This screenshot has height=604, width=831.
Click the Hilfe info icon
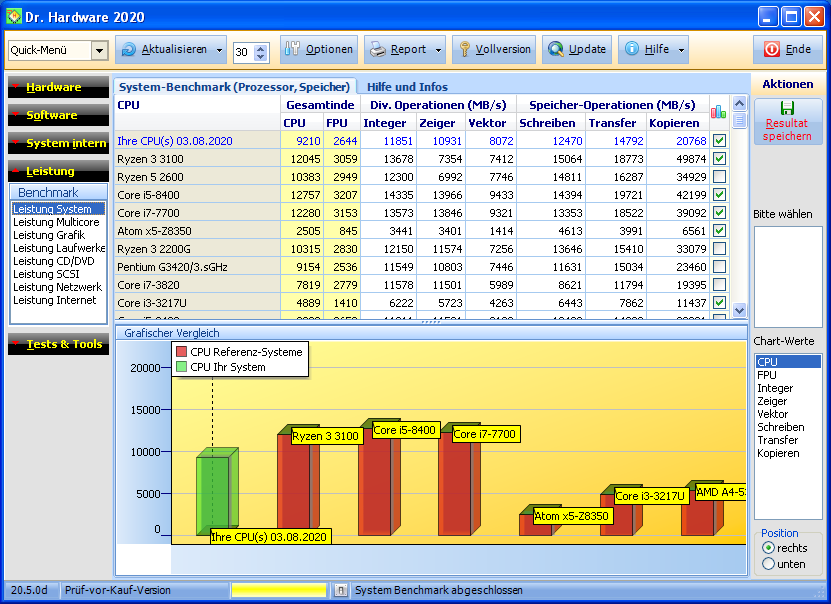coord(632,49)
